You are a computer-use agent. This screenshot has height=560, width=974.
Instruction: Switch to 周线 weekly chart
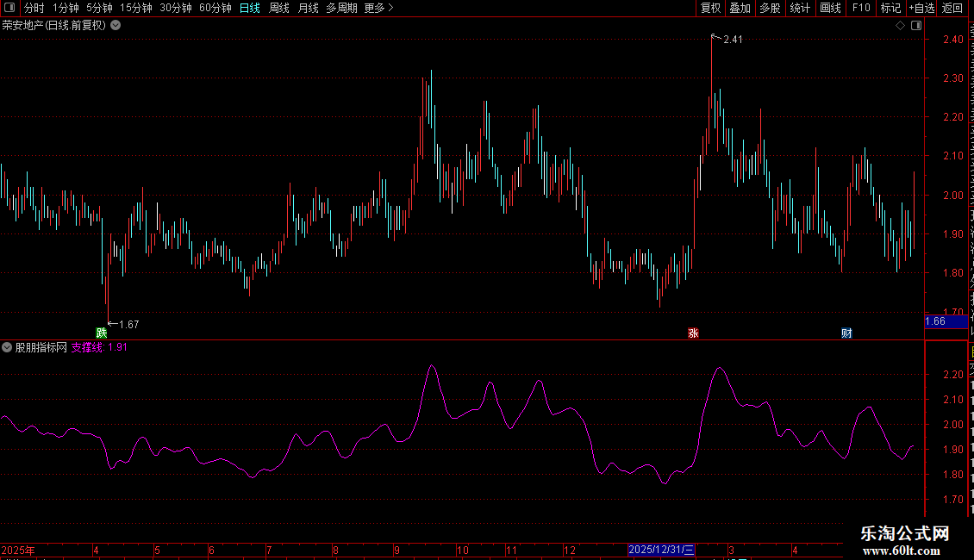pos(279,8)
